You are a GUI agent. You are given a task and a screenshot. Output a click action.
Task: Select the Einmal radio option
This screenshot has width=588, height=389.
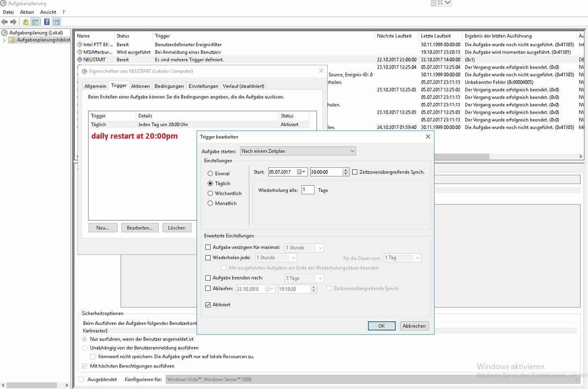(x=210, y=174)
